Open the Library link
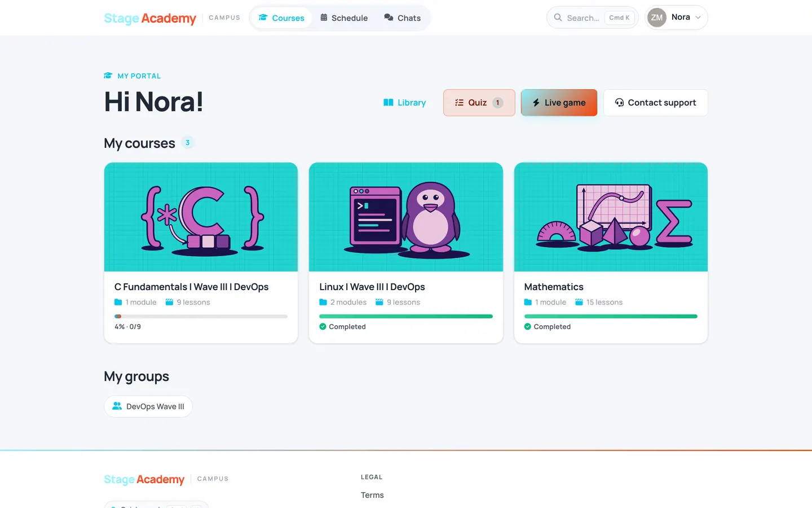 (x=405, y=103)
